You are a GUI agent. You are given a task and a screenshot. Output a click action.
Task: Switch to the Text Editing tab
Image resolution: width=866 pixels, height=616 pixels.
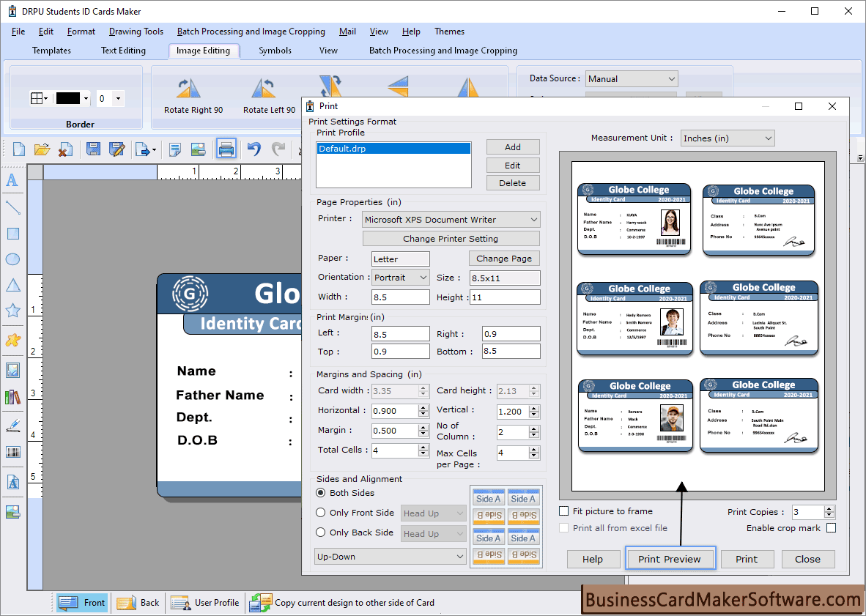123,51
